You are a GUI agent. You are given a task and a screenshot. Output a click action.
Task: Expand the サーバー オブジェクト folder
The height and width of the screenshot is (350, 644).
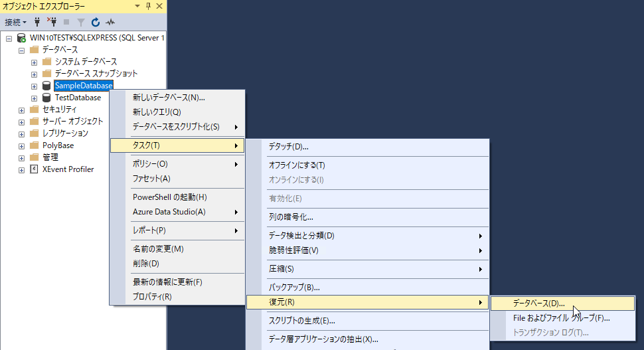pos(21,122)
